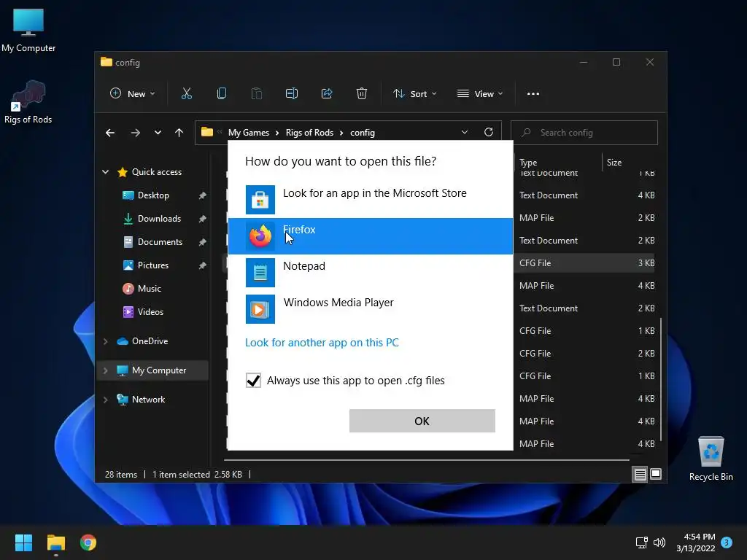Open My Computer desktop icon

(x=28, y=31)
